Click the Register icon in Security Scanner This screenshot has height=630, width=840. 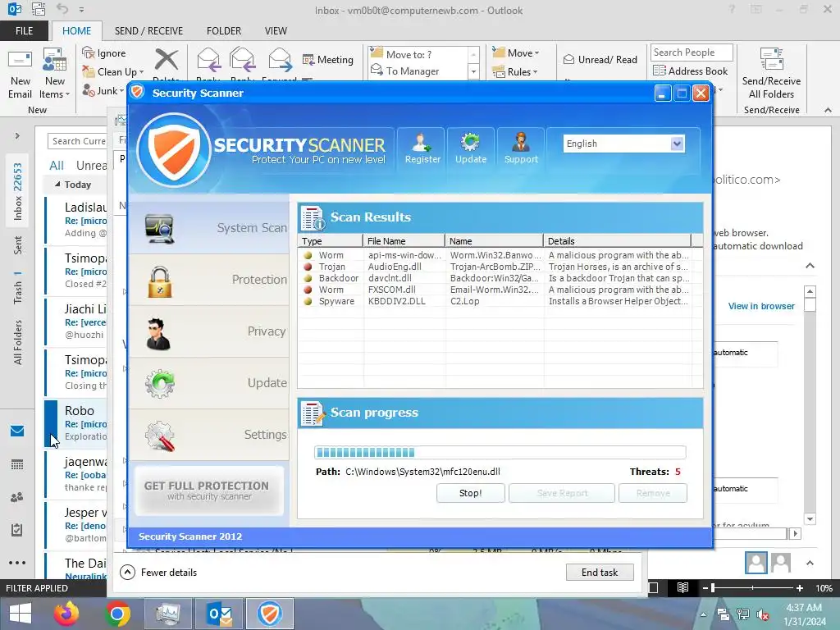point(422,148)
